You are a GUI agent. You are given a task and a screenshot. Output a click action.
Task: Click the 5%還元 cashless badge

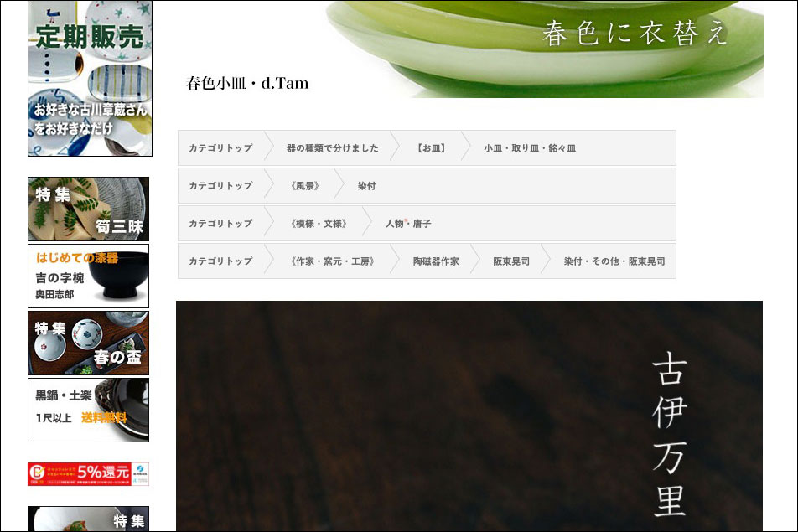[88, 474]
